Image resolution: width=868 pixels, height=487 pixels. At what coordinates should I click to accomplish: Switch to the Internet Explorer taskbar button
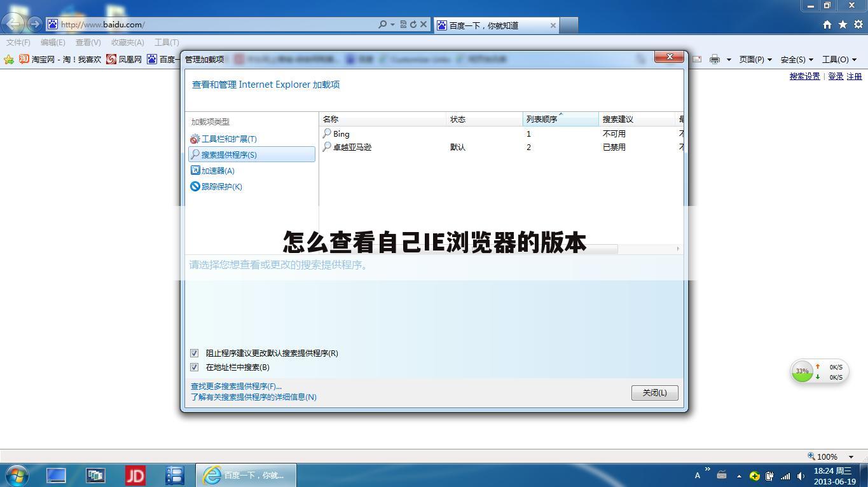point(245,475)
